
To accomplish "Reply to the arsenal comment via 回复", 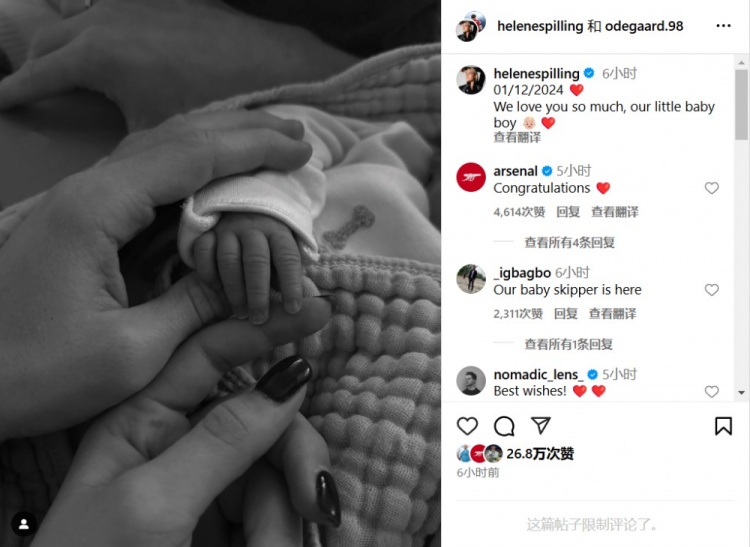I will 568,212.
